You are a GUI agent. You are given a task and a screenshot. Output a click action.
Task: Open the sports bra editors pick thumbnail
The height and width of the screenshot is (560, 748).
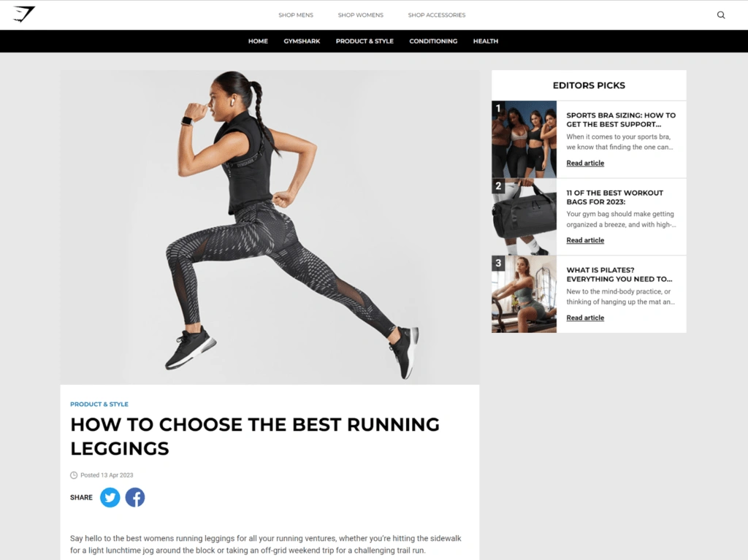524,139
